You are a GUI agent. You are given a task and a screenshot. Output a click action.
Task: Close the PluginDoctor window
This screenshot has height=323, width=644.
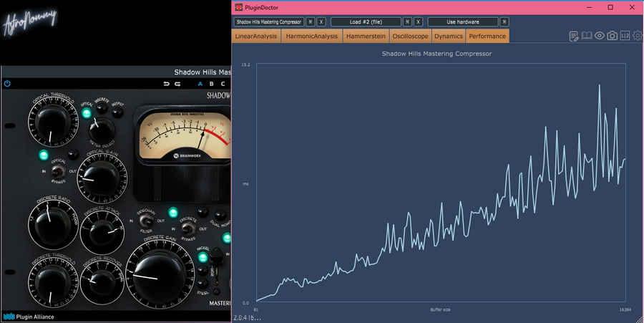[632, 7]
